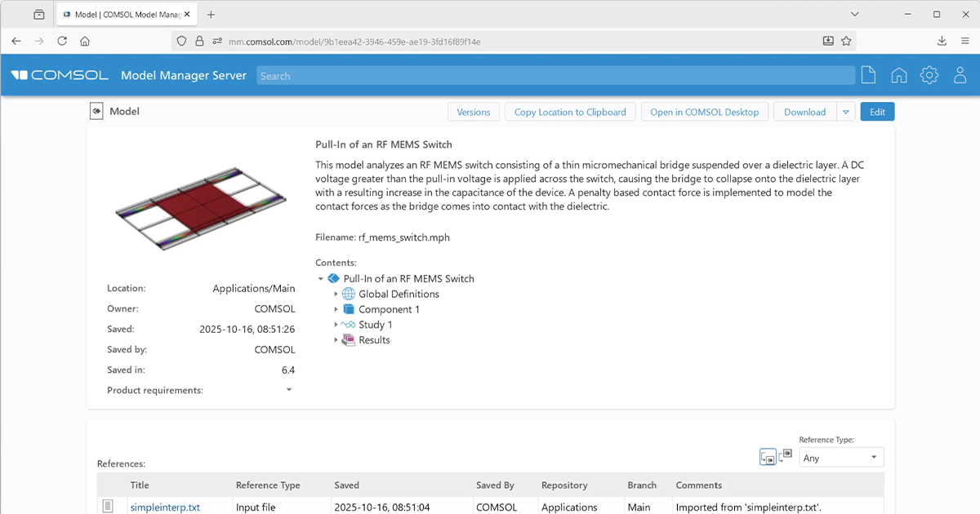Click the COMSOL logo
Image resolution: width=980 pixels, height=514 pixels.
[60, 76]
